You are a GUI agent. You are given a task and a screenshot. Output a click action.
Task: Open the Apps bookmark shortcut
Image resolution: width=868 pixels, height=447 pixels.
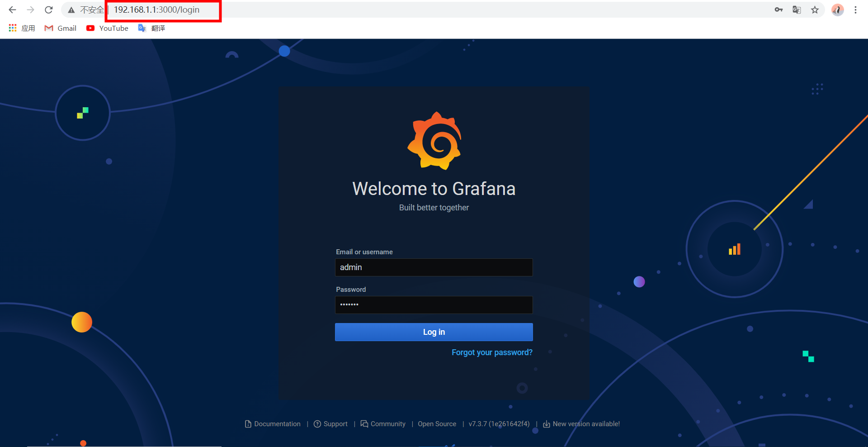tap(22, 28)
